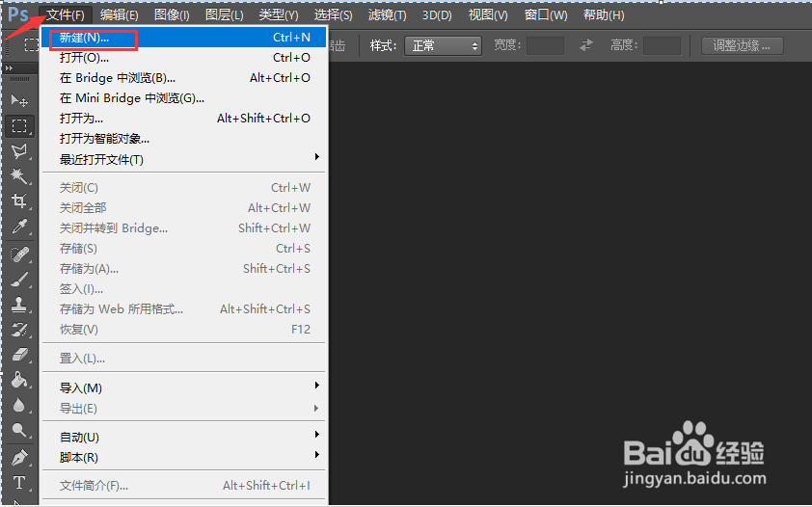812x507 pixels.
Task: Click the 调整边缘... button
Action: (743, 45)
